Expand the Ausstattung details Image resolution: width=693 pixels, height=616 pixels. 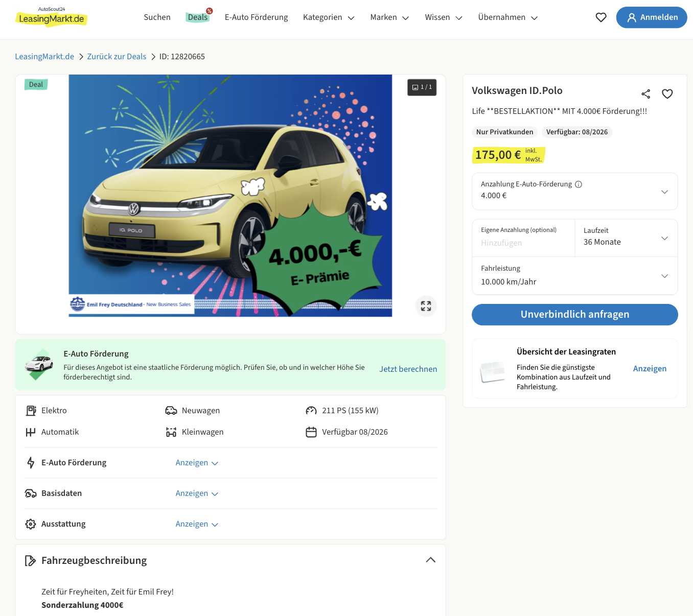pyautogui.click(x=197, y=524)
